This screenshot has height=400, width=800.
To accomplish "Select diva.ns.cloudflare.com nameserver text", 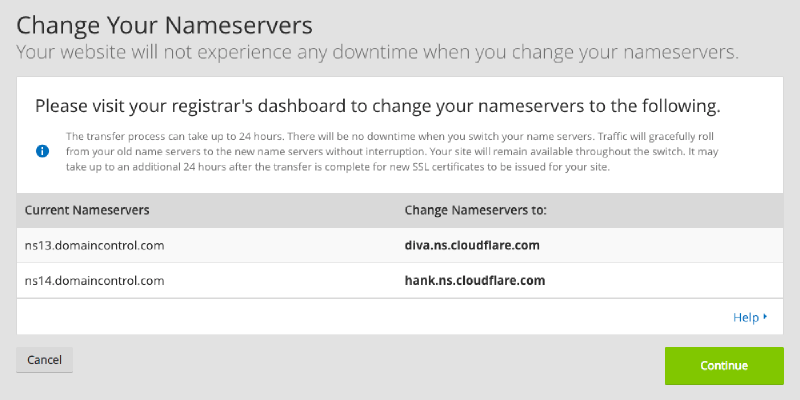I will tap(472, 245).
